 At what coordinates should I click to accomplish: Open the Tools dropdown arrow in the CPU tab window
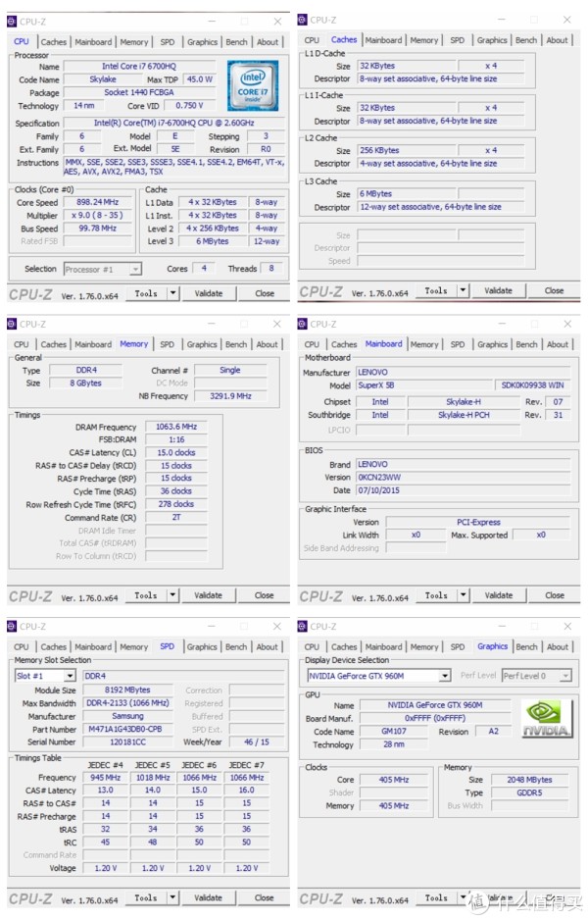pyautogui.click(x=172, y=293)
